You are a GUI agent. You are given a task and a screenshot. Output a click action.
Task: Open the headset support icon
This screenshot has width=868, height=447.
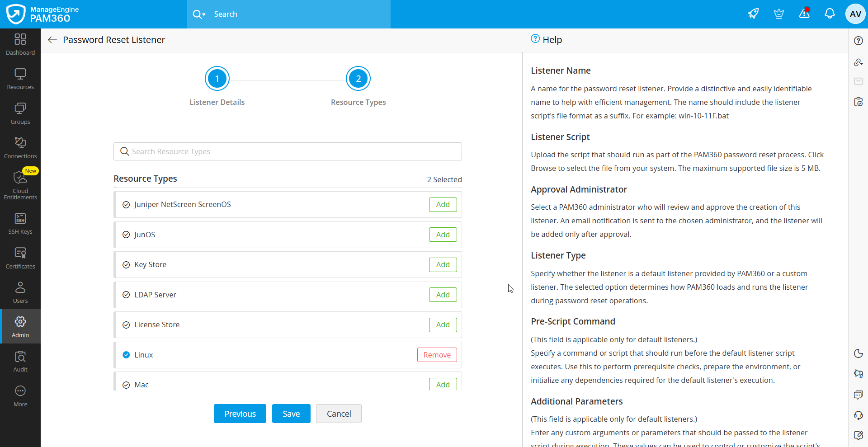[859, 415]
